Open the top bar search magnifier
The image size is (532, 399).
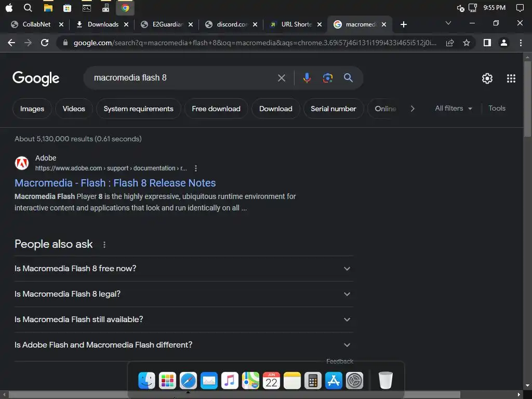(x=28, y=8)
